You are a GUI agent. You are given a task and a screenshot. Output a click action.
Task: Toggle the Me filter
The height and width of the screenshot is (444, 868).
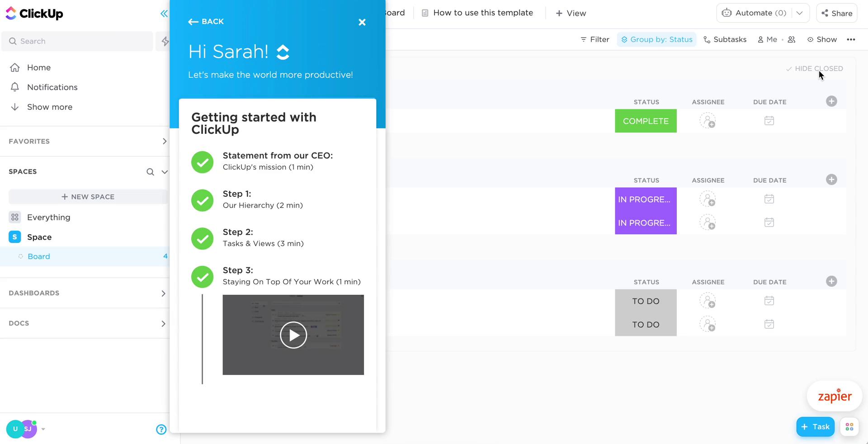[767, 39]
